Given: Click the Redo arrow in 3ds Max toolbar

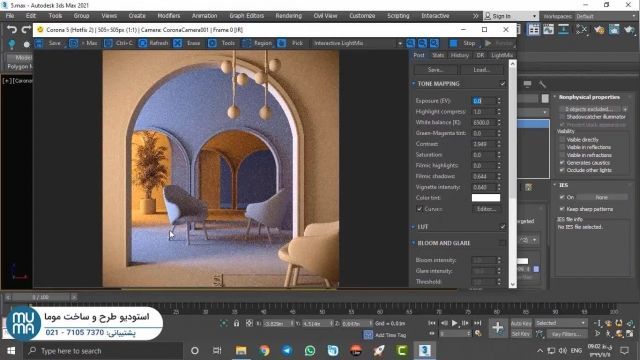Looking at the screenshot, I should tap(26, 29).
